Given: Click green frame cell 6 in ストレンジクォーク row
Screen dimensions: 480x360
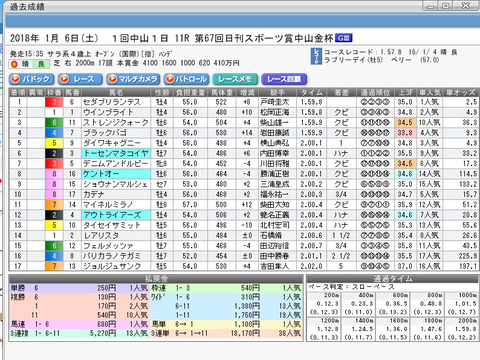Looking at the screenshot, I should [54, 123].
